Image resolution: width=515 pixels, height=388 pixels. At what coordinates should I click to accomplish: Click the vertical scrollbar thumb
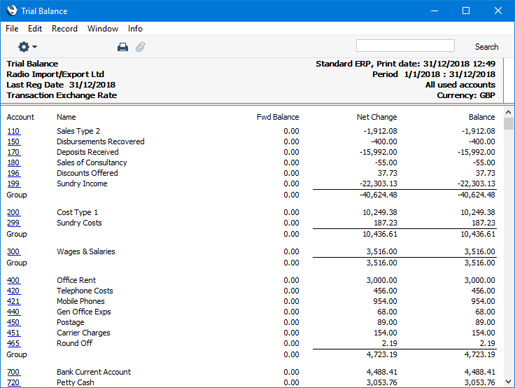(x=508, y=123)
